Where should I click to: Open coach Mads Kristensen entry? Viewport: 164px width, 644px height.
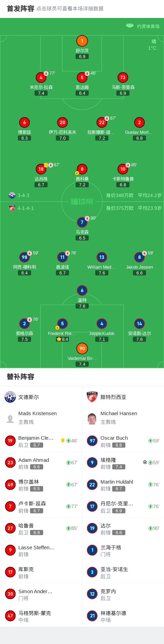click(41, 418)
